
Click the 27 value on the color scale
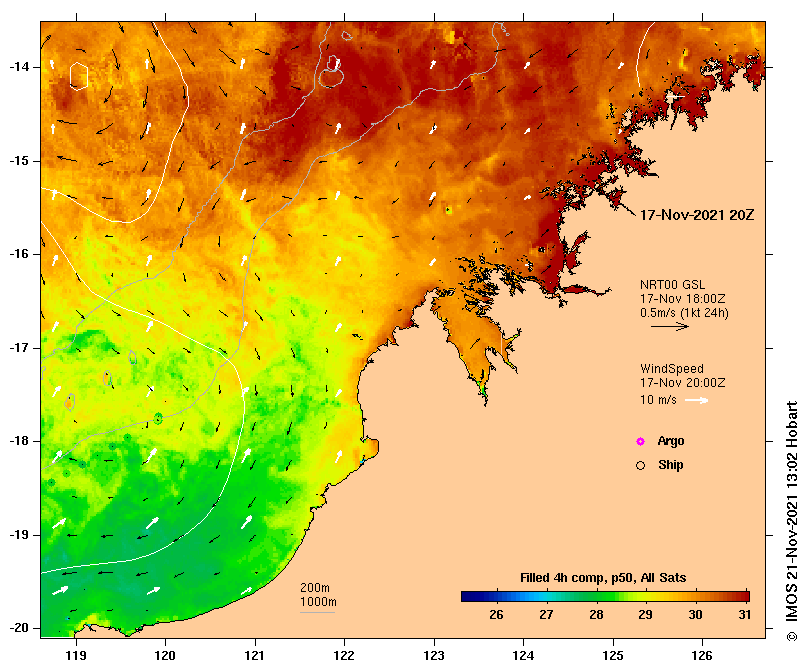(546, 615)
